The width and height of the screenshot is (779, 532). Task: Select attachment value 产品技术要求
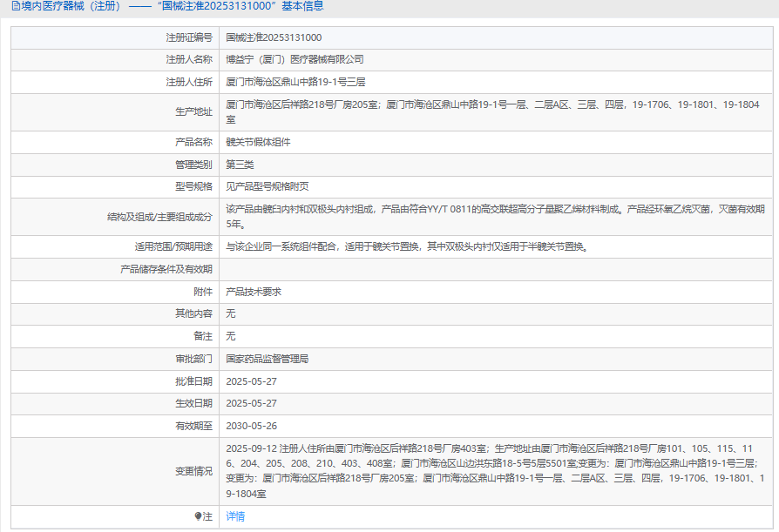click(x=254, y=292)
